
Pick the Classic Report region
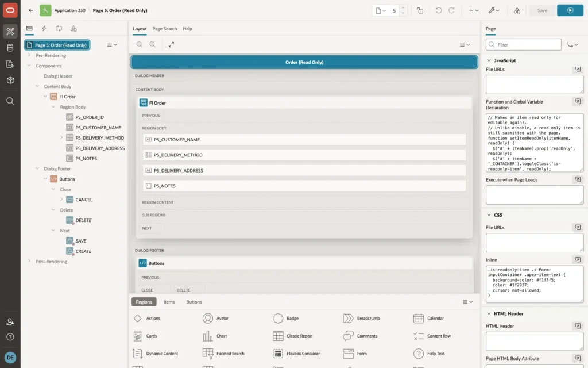pos(293,336)
